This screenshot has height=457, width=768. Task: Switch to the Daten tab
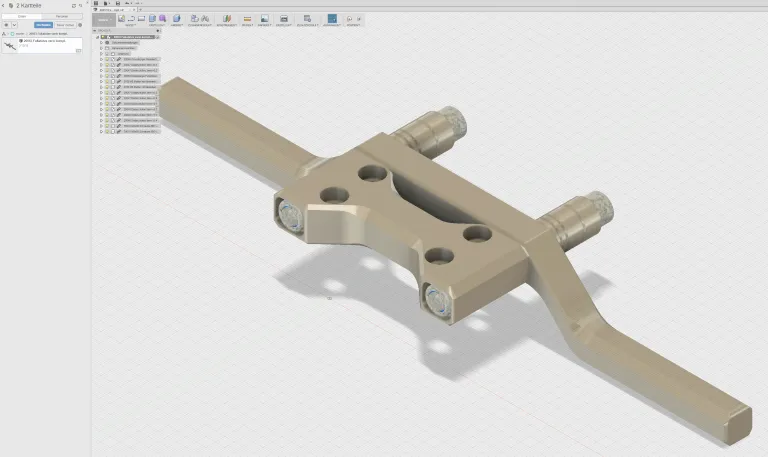pos(22,16)
